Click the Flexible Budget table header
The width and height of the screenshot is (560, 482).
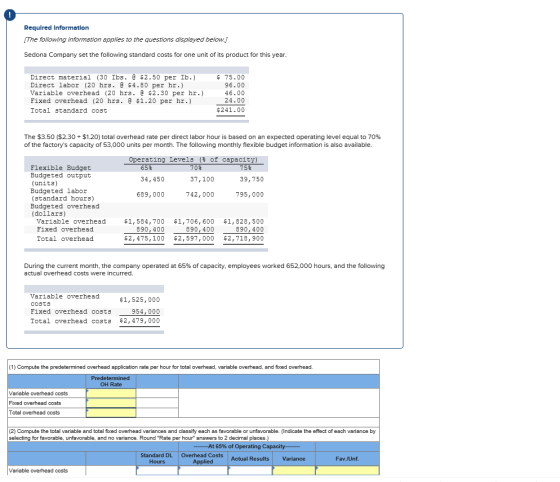pyautogui.click(x=61, y=167)
